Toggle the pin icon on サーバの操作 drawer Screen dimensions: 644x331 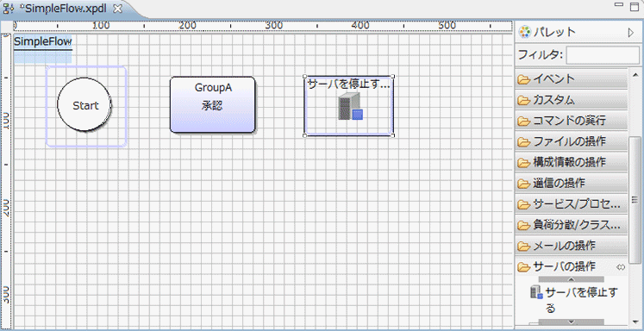(x=621, y=267)
